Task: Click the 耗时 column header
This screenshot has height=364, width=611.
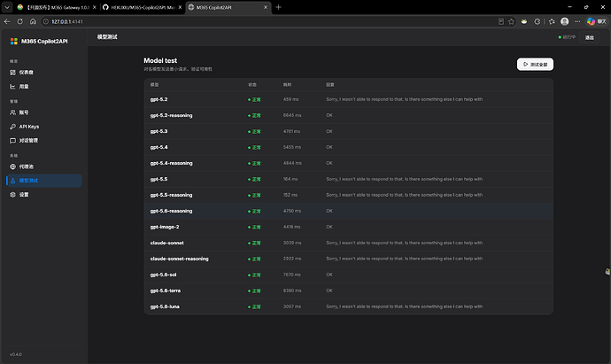Action: (287, 84)
